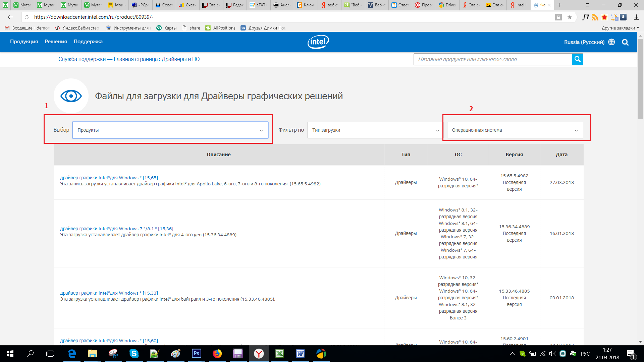Bookmark page with the star icon
This screenshot has height=362, width=644.
[570, 17]
